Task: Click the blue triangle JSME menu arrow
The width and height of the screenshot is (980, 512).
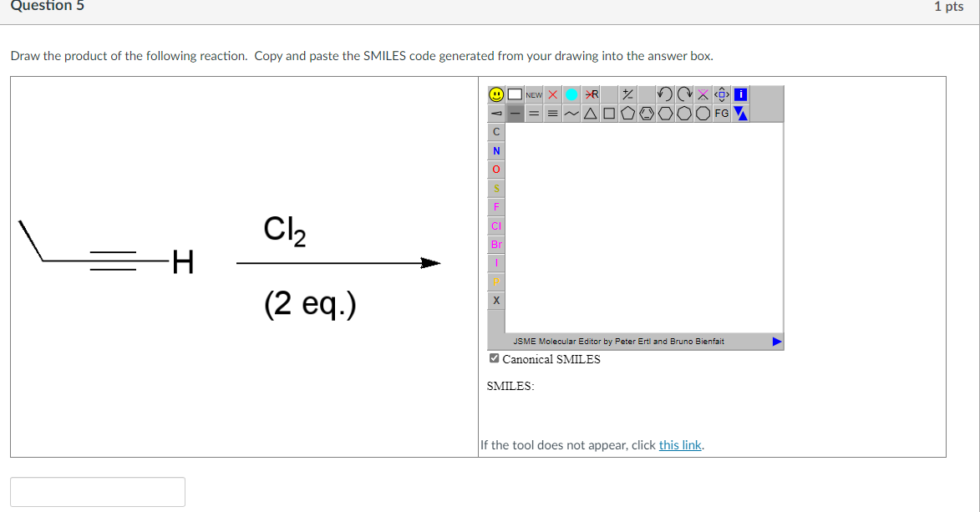Action: coord(740,113)
